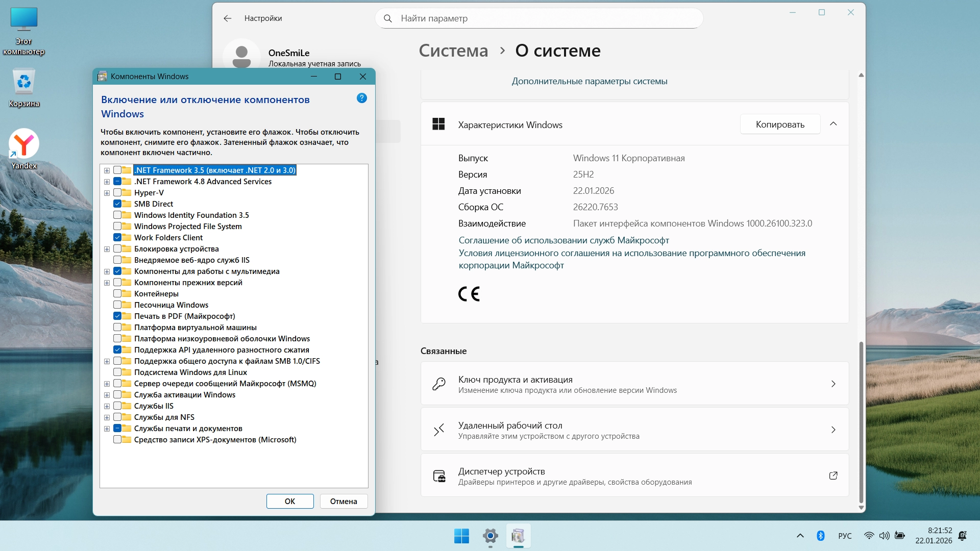Screen dimensions: 980x551
Task: Click the volume speaker tray icon
Action: tap(884, 536)
